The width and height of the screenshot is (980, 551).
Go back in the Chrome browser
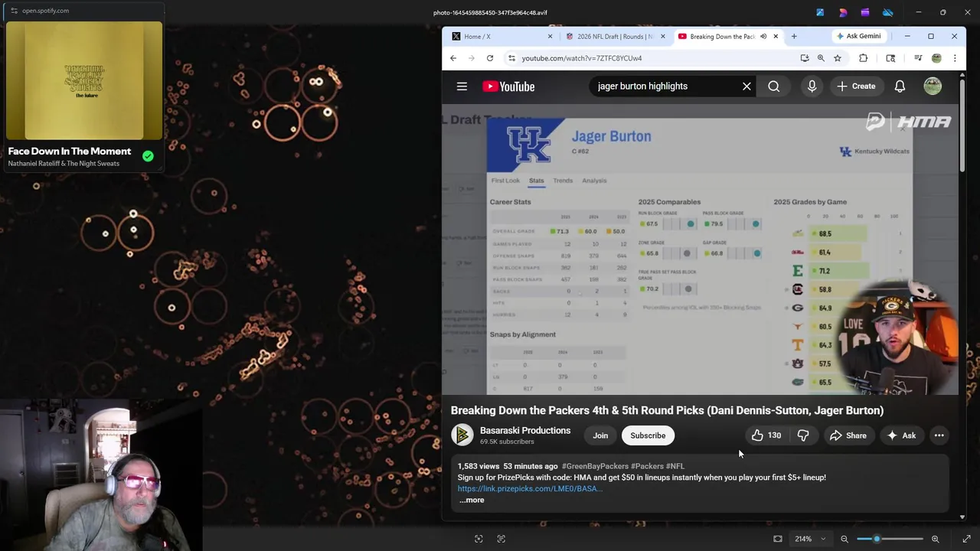point(453,58)
